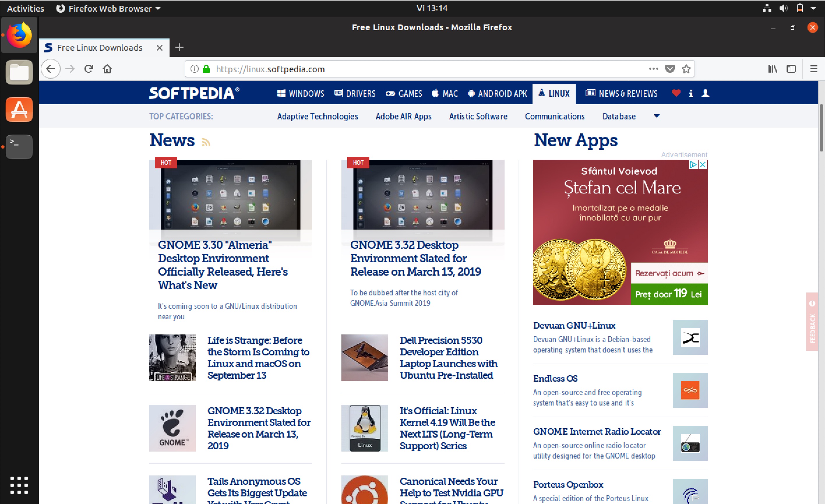Open the News RSS feed icon

click(206, 142)
